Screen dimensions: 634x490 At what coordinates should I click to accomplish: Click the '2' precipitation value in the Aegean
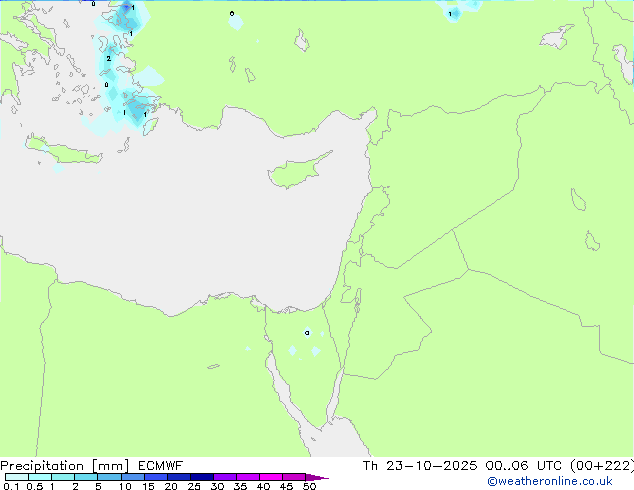[x=108, y=59]
